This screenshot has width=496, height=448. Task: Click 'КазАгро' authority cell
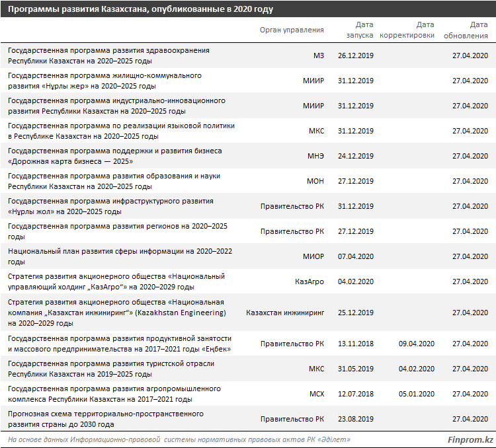[310, 281]
